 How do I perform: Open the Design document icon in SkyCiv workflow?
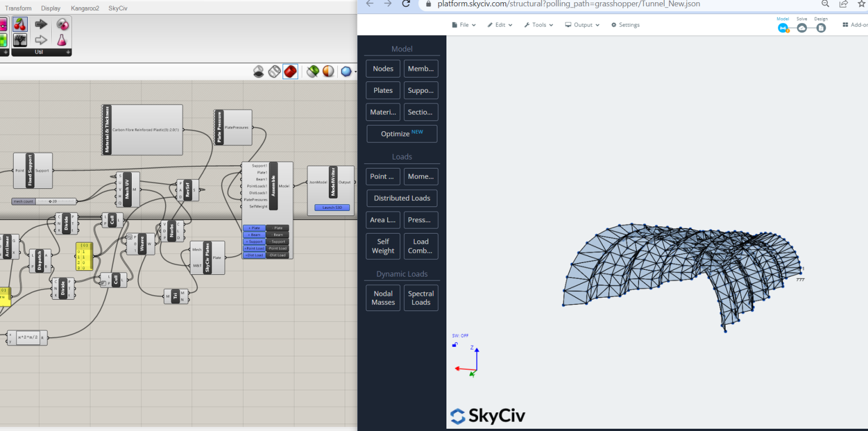pos(821,28)
